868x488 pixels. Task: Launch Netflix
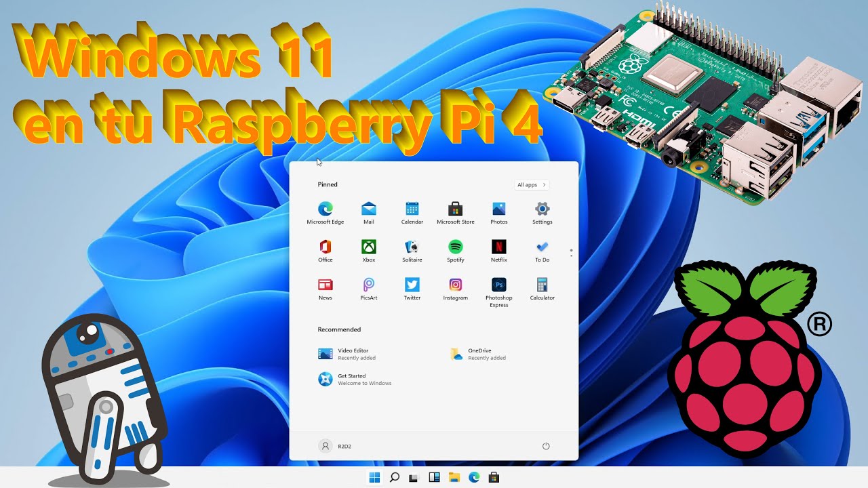[x=499, y=251]
